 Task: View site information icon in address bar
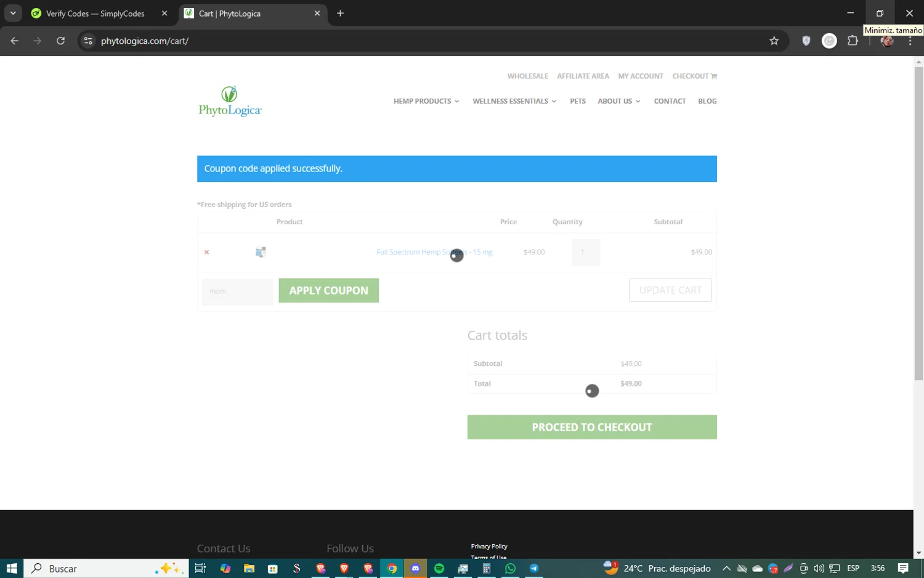88,41
